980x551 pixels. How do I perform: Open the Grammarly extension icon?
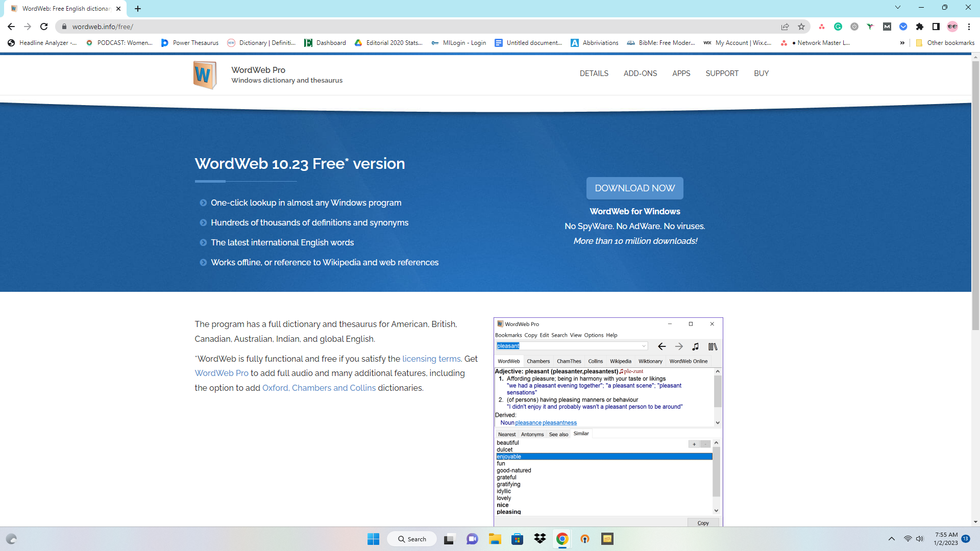point(838,27)
